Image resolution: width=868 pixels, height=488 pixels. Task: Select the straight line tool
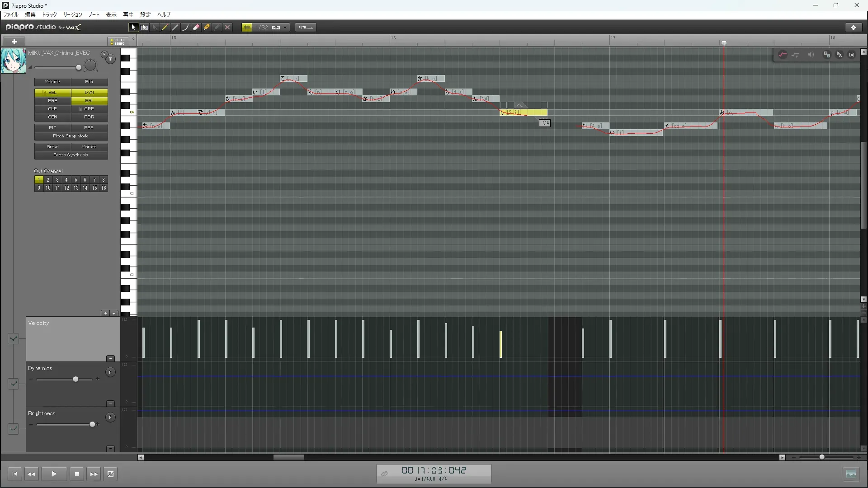175,28
